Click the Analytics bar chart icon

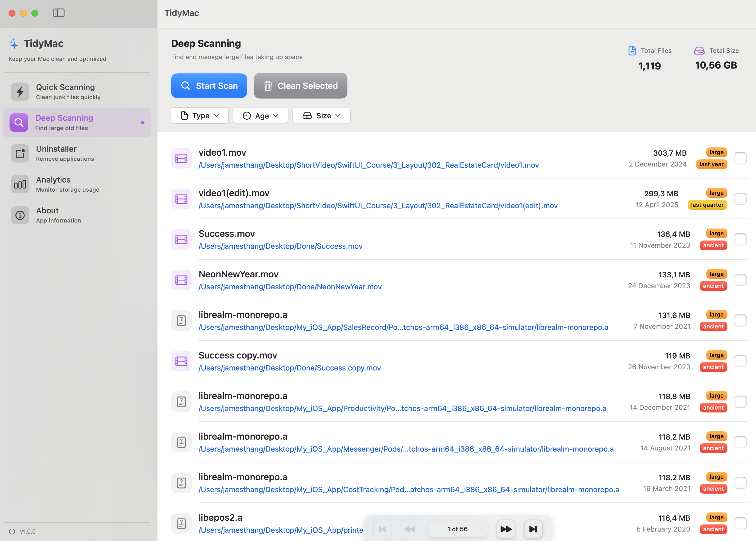click(20, 184)
